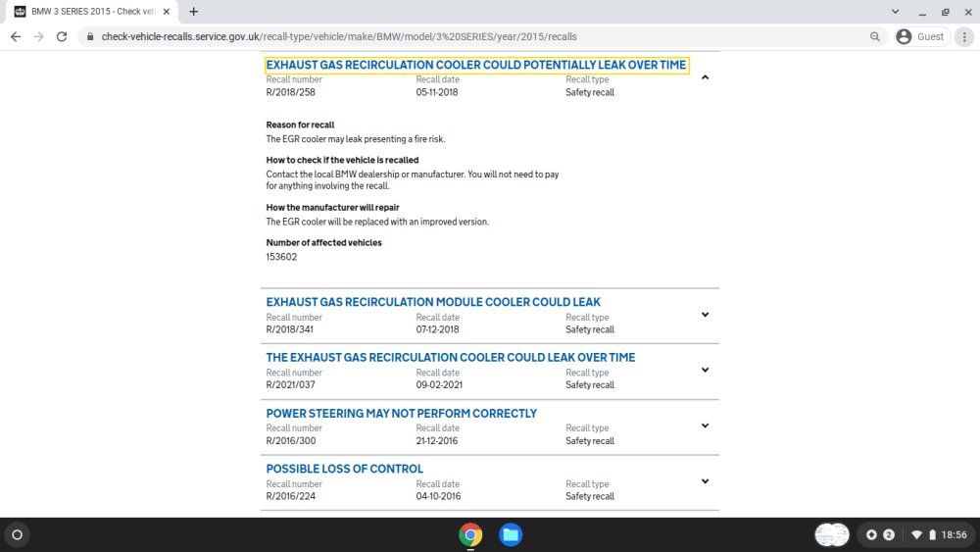The image size is (980, 552).
Task: Expand recall R/2018/341 chevron
Action: click(705, 315)
